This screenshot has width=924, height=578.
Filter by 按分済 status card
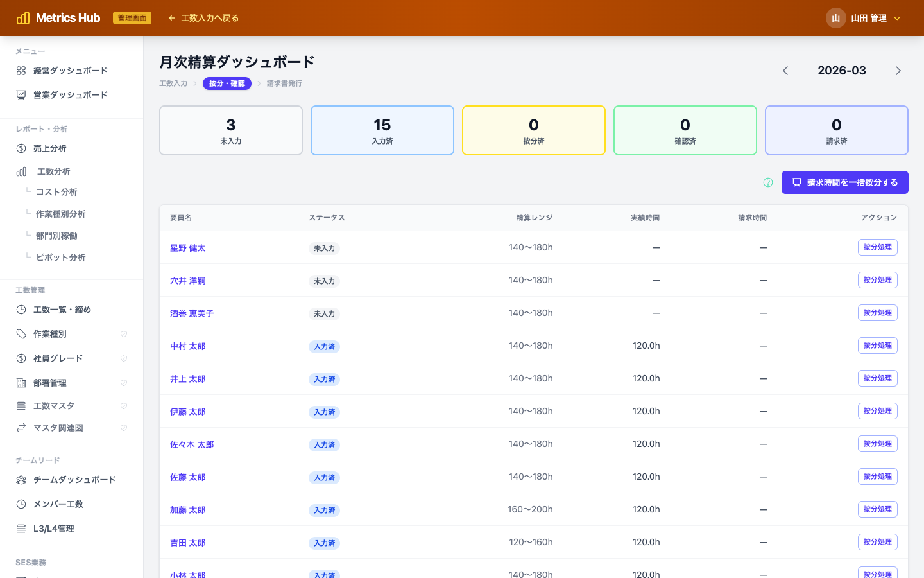coord(534,130)
